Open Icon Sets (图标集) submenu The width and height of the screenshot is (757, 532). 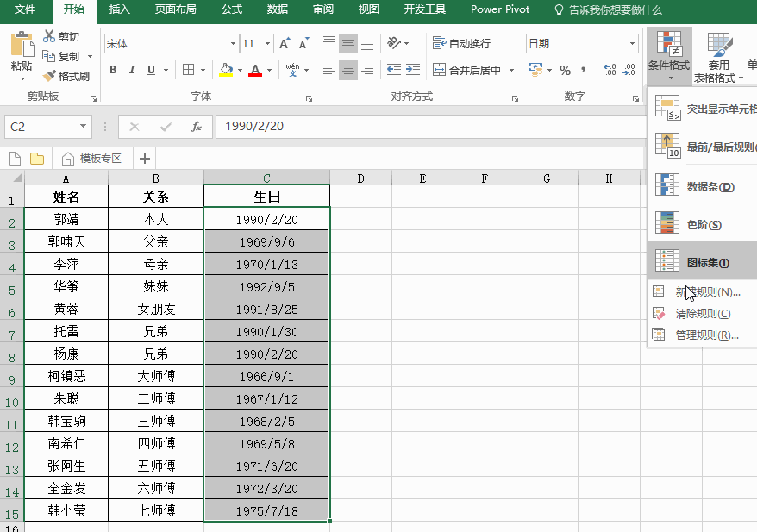pyautogui.click(x=703, y=261)
